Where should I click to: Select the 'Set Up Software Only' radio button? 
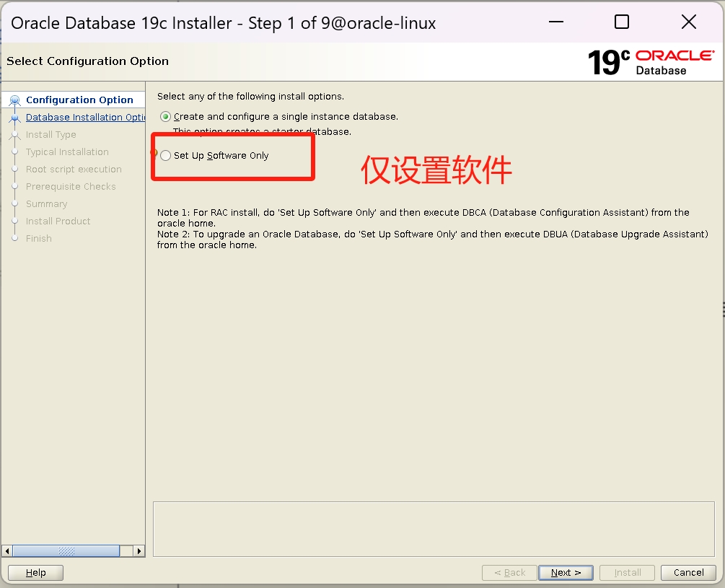(x=165, y=155)
